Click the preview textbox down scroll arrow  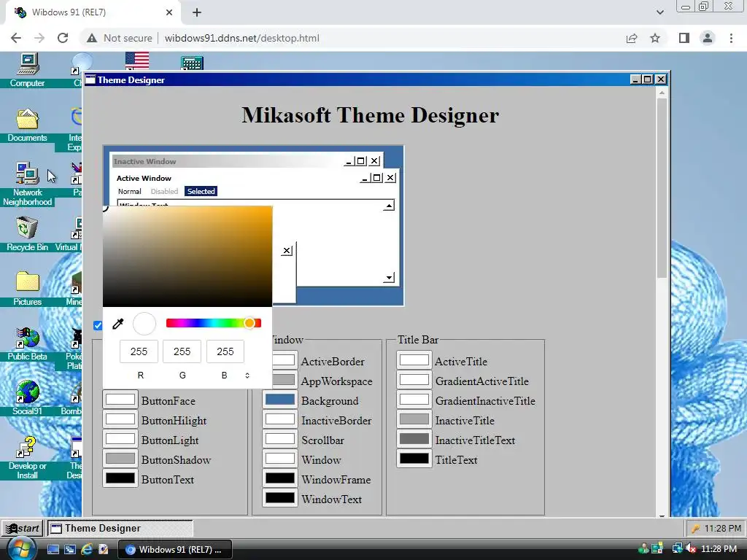coord(389,278)
